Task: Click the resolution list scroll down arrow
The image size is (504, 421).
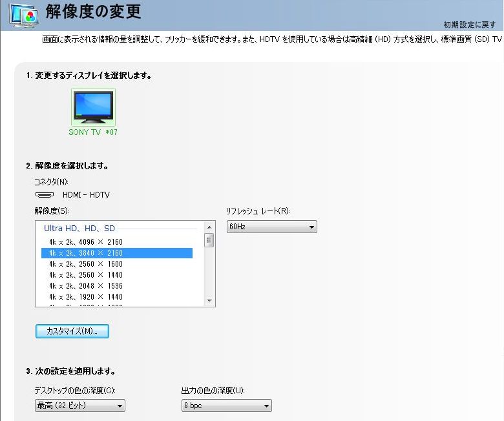Action: (x=209, y=300)
